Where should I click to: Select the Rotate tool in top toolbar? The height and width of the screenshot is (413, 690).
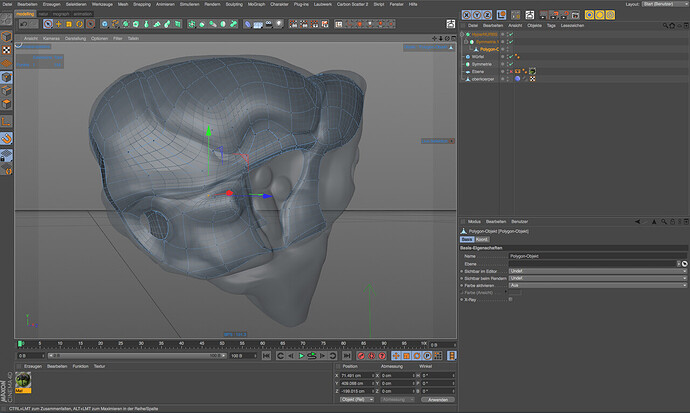pos(80,24)
